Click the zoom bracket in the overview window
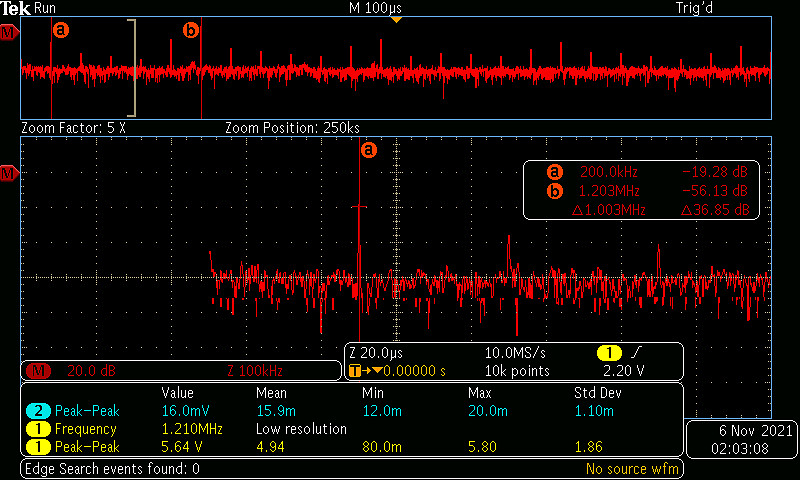Viewport: 800px width, 480px height. pyautogui.click(x=133, y=68)
